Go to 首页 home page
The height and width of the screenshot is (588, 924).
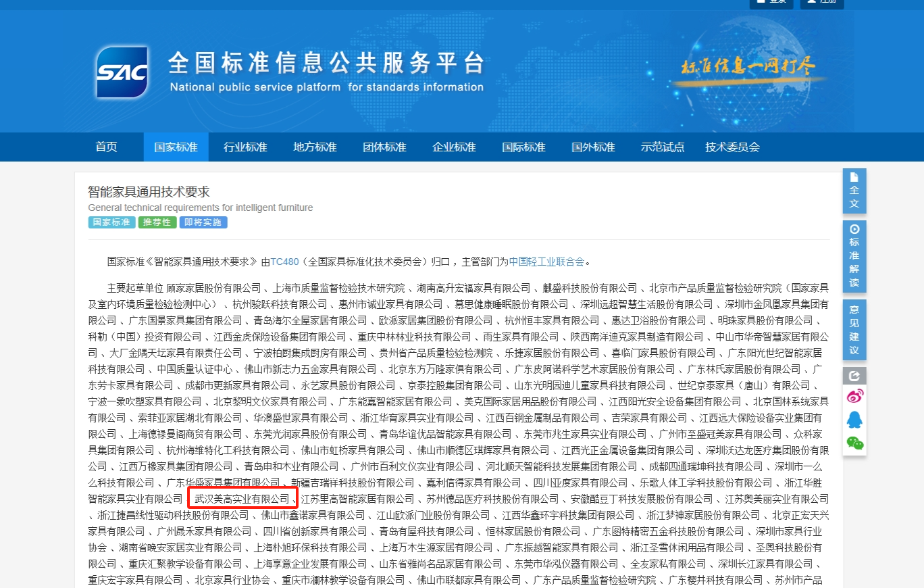[106, 147]
